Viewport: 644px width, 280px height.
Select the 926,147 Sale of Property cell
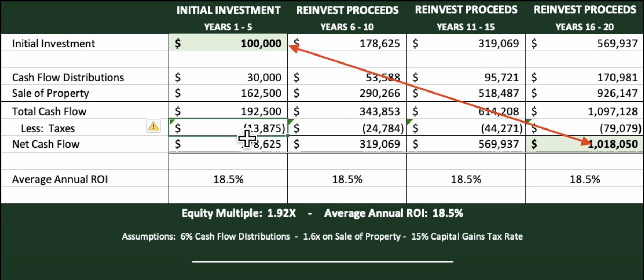584,93
